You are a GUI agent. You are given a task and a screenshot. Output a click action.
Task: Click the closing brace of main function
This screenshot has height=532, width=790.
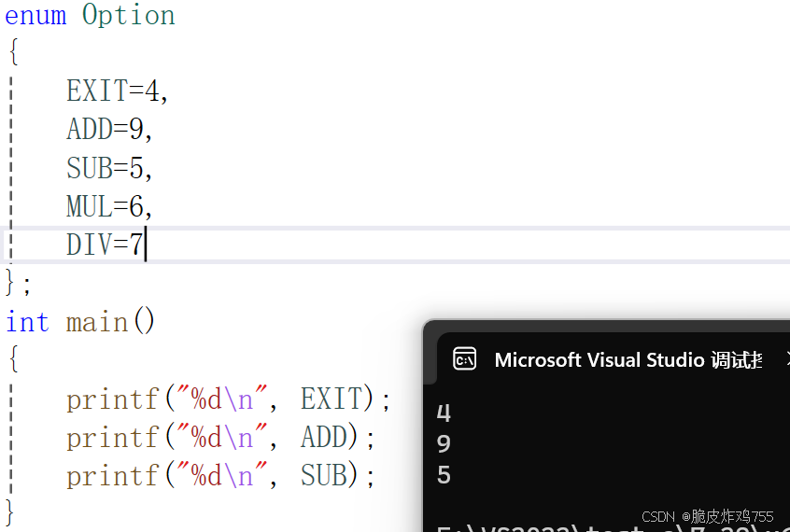tap(9, 512)
